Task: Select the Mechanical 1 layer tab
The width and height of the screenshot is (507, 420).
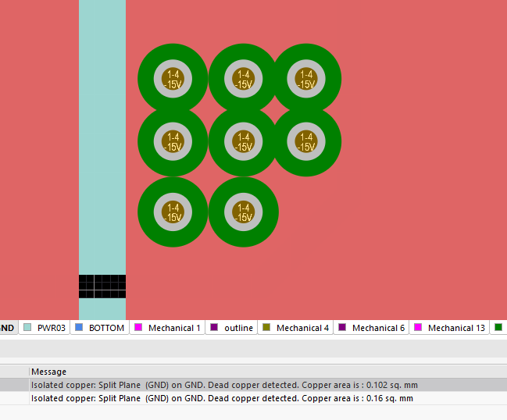Action: [x=167, y=328]
